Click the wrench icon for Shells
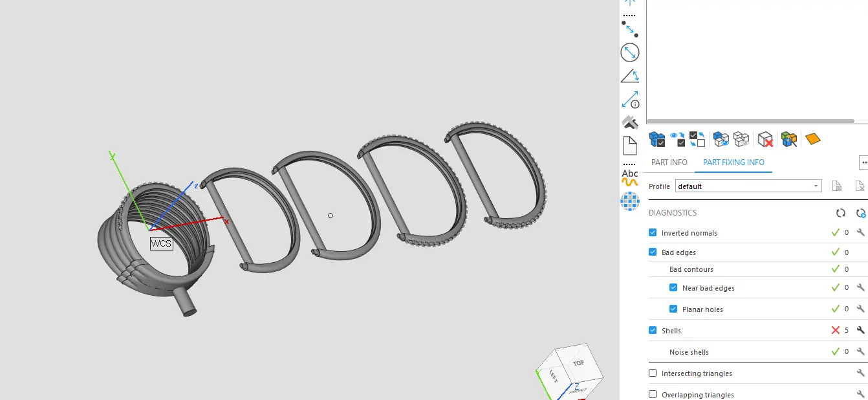868x400 pixels. [860, 331]
